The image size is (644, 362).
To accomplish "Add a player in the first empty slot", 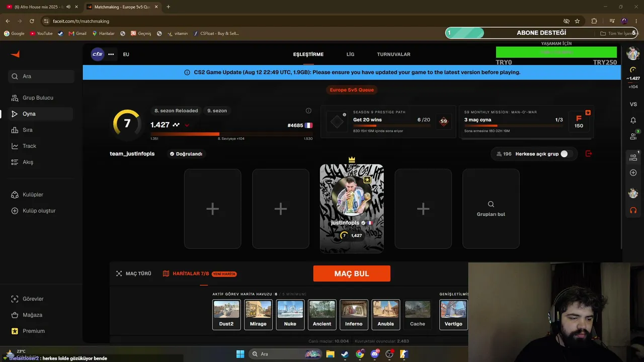I will pos(212,209).
